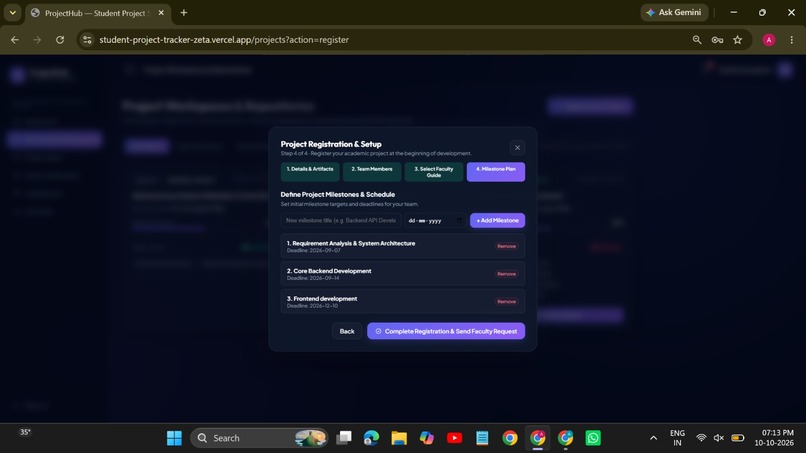Open the Chrome three-dot menu
The height and width of the screenshot is (453, 806).
tap(792, 40)
